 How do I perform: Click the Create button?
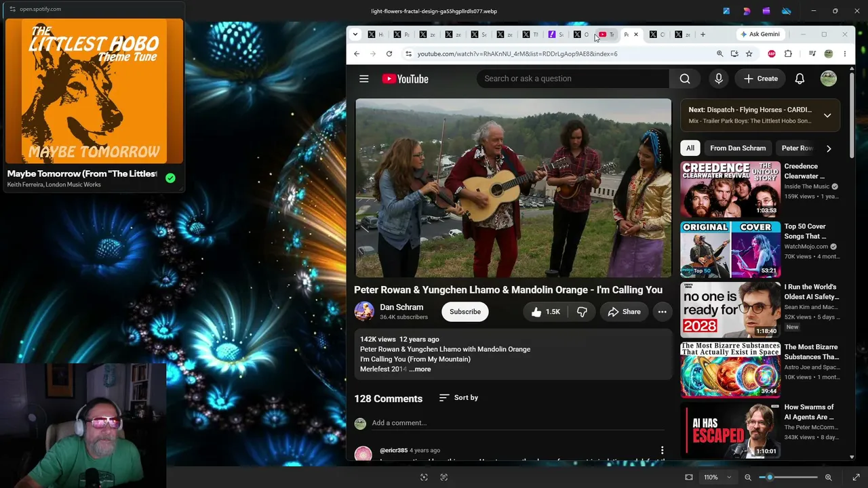point(760,79)
